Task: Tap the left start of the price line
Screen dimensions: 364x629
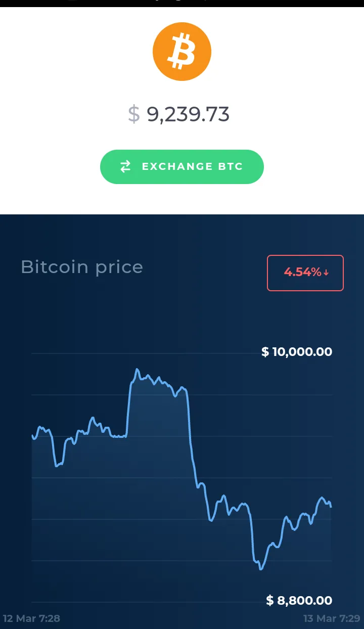Action: point(32,436)
